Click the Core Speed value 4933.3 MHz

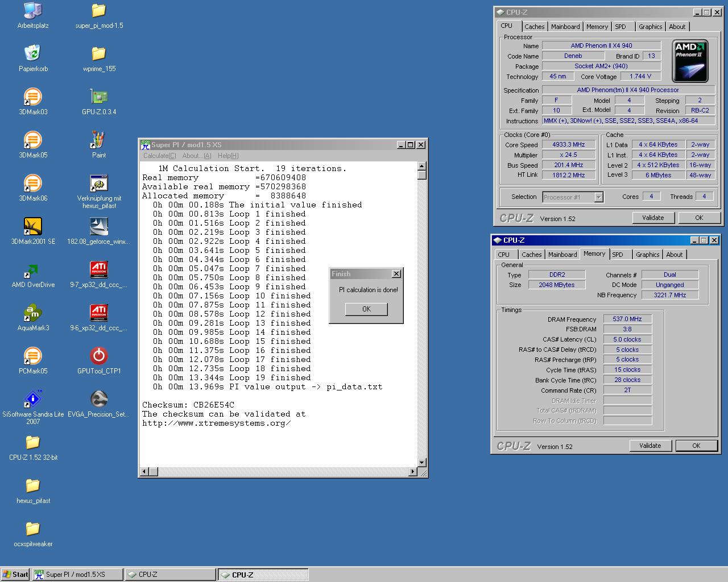pyautogui.click(x=569, y=145)
